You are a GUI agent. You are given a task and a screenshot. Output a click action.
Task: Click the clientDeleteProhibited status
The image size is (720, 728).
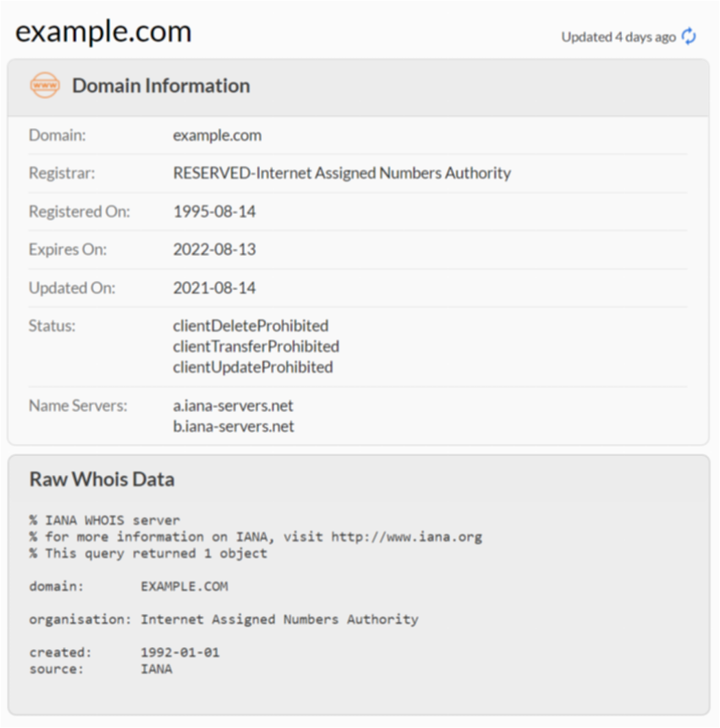pos(250,326)
